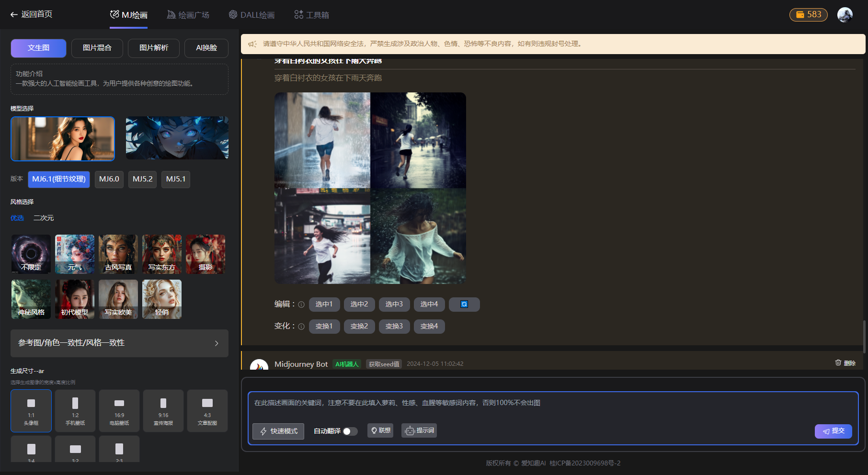Click the back arrow to return home
The height and width of the screenshot is (475, 868).
pyautogui.click(x=14, y=15)
